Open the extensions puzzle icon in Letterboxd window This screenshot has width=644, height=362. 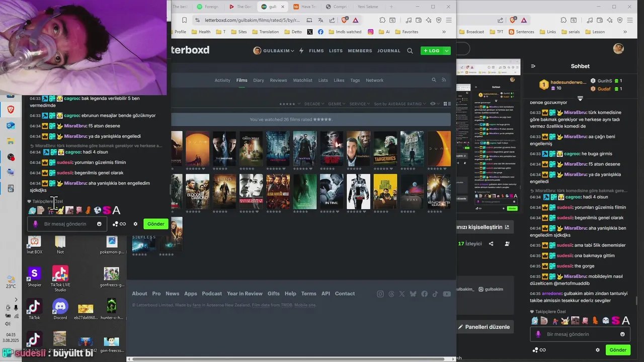(x=382, y=20)
